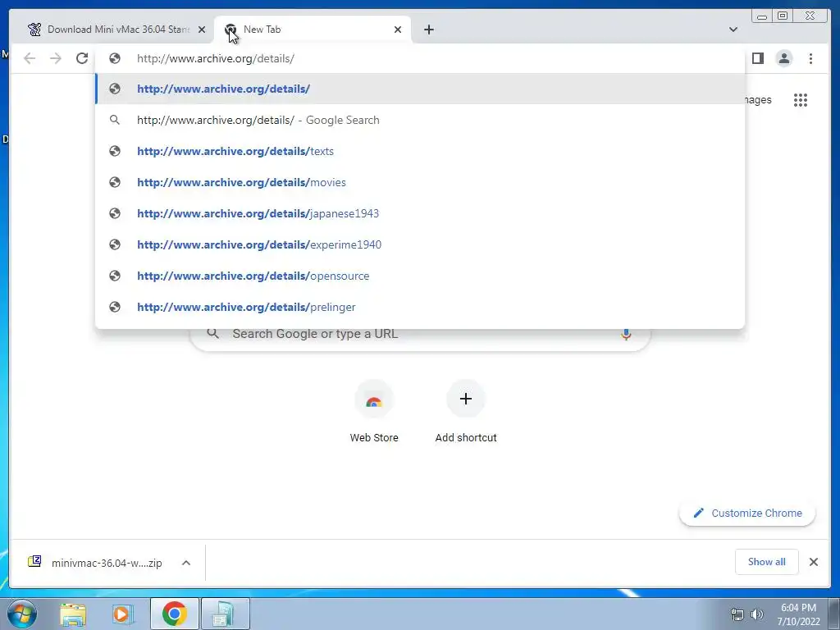Go forward using the forward arrow
This screenshot has width=840, height=630.
click(56, 58)
